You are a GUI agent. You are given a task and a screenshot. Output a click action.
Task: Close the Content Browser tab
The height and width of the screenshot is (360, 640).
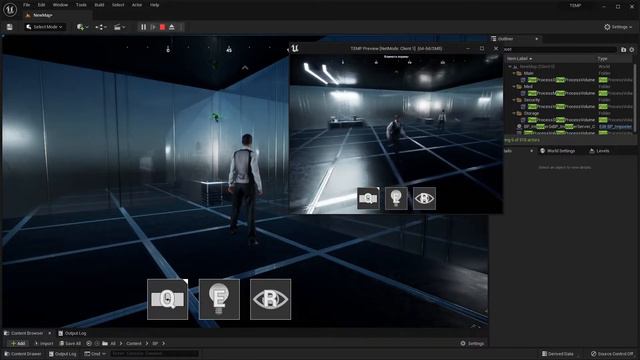tap(50, 333)
